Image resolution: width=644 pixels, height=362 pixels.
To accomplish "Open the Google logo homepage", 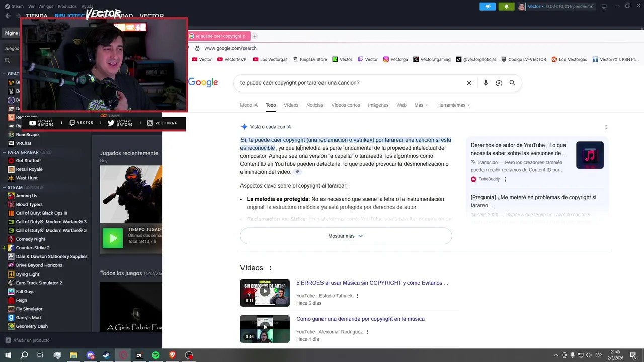I will pos(203,83).
